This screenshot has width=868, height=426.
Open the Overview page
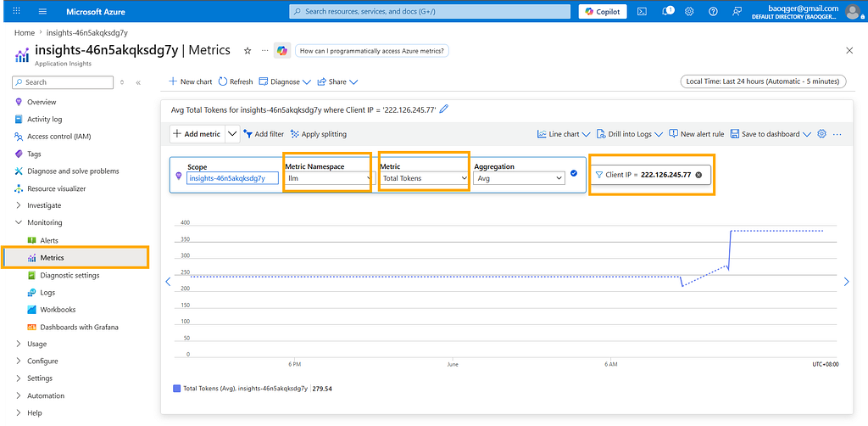click(x=42, y=102)
